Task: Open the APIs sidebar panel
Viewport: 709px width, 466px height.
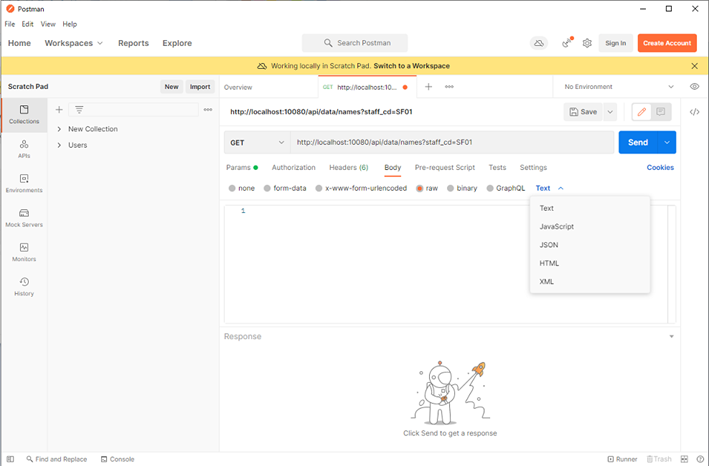Action: [x=24, y=149]
